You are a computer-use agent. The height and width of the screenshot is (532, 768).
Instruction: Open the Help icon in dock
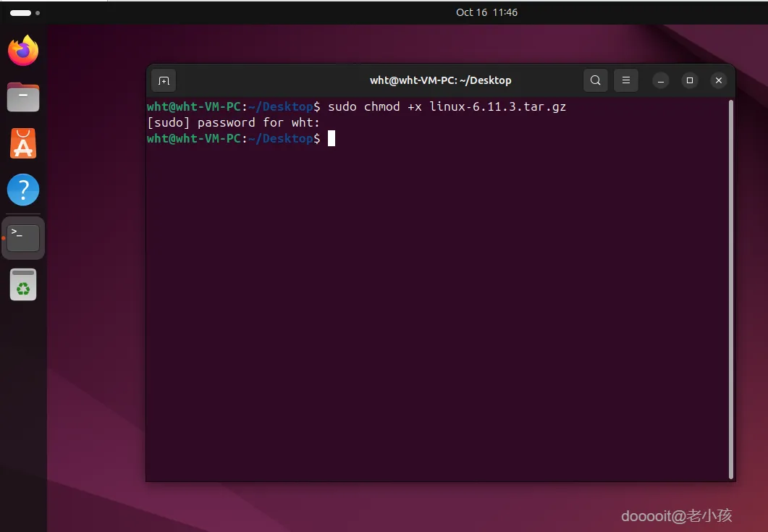pyautogui.click(x=23, y=190)
